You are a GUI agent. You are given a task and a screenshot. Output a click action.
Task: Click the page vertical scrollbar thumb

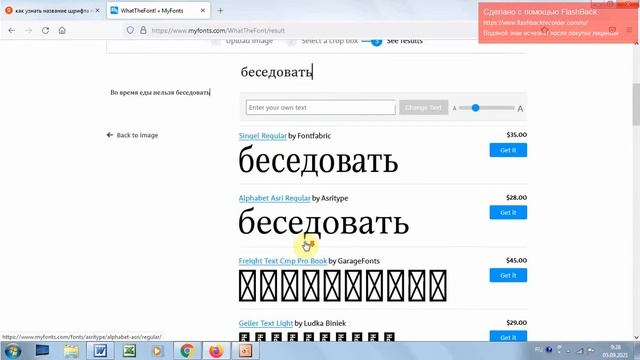click(636, 104)
